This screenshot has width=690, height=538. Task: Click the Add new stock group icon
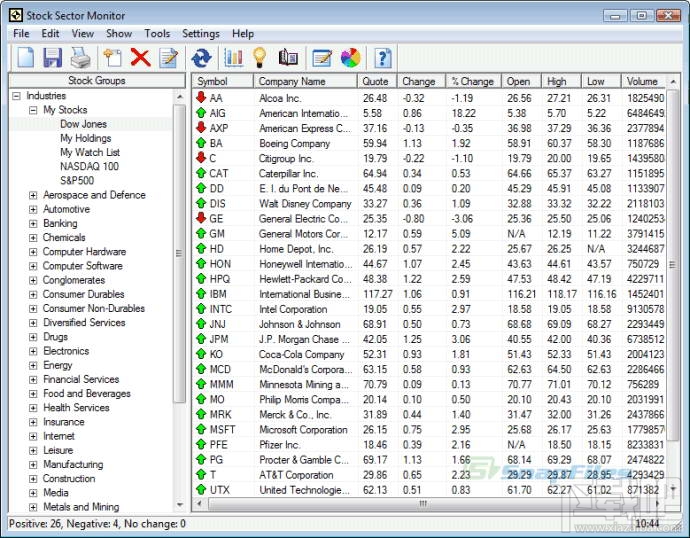[x=113, y=58]
